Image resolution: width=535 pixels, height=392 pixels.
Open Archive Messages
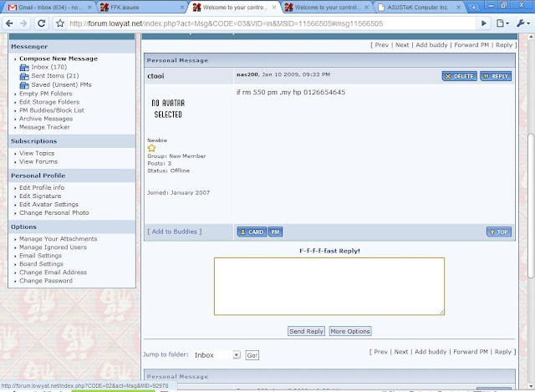click(46, 119)
